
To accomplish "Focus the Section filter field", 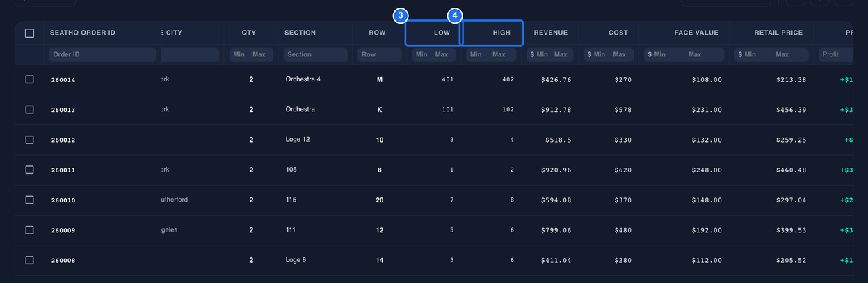I will tap(317, 54).
